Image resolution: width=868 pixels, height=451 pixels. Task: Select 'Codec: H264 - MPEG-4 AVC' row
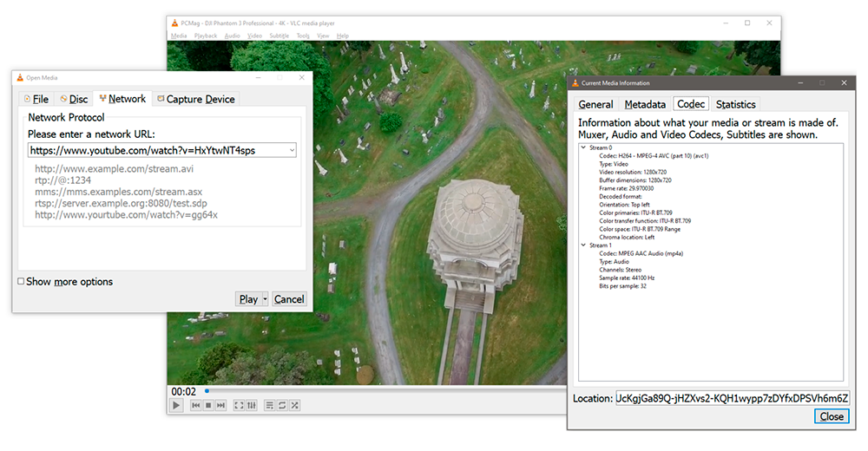tap(654, 156)
